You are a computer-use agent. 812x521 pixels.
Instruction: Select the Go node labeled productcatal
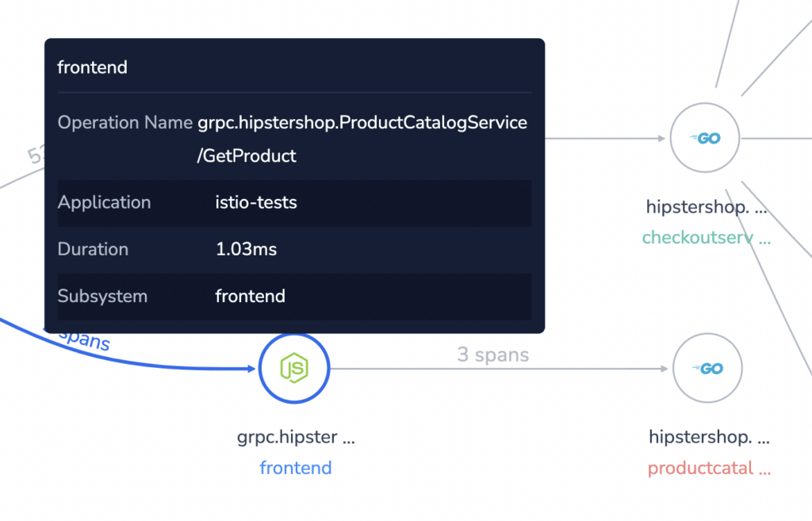(x=707, y=368)
